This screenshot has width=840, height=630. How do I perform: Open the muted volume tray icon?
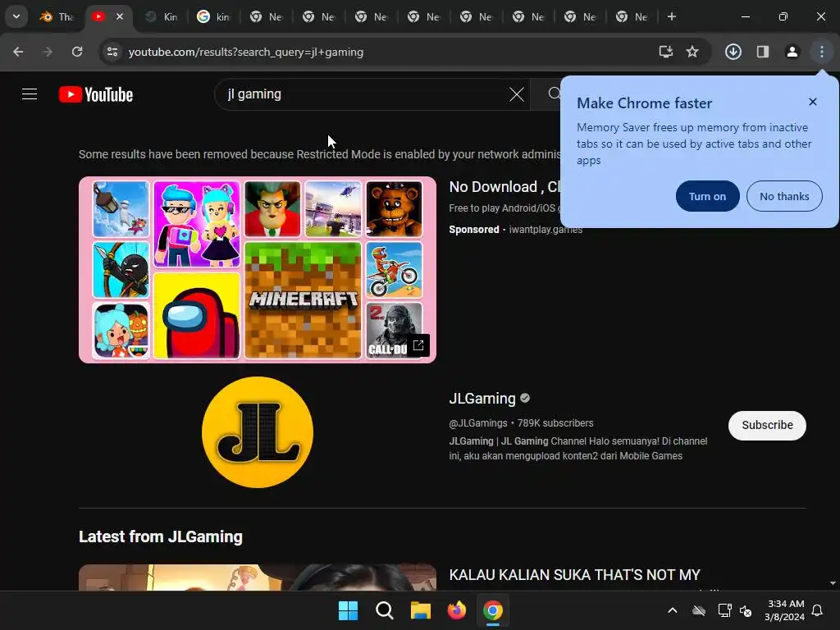746,610
